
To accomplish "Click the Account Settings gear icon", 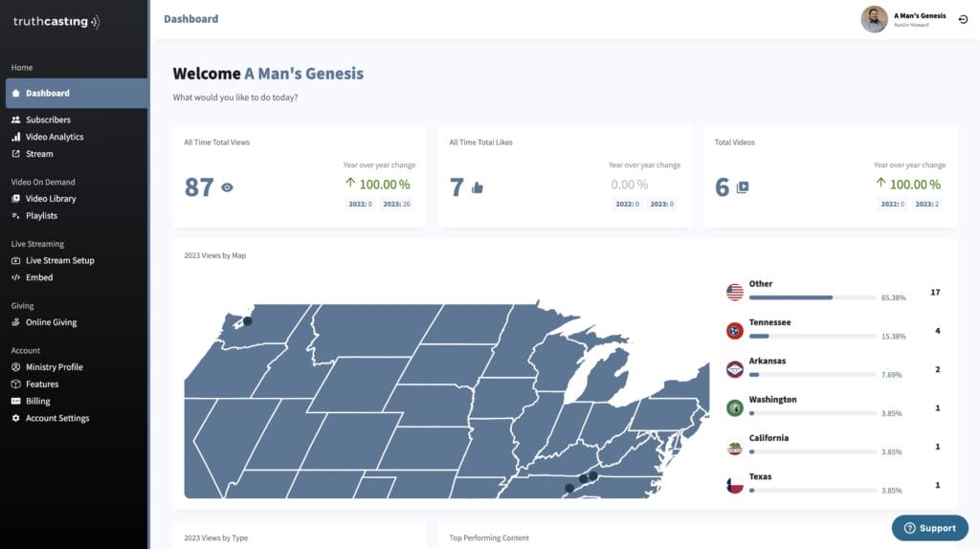I will click(15, 419).
